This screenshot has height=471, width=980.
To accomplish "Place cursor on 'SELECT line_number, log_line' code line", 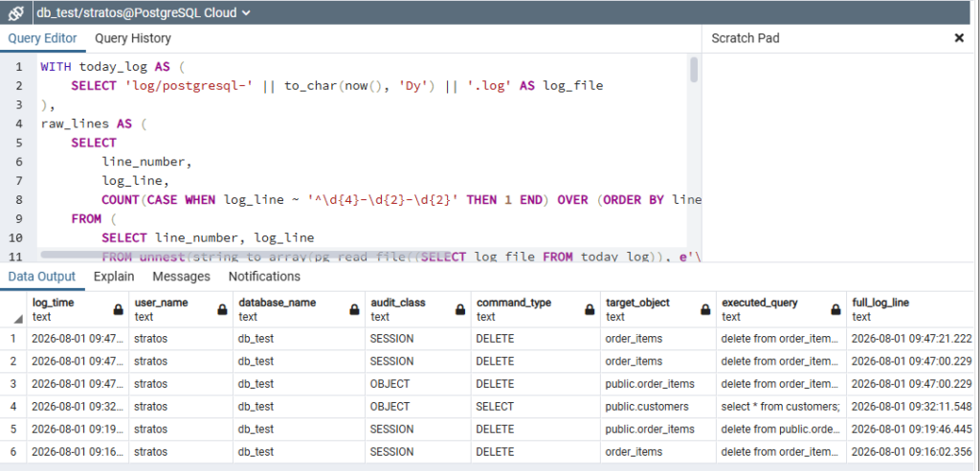I will click(208, 237).
